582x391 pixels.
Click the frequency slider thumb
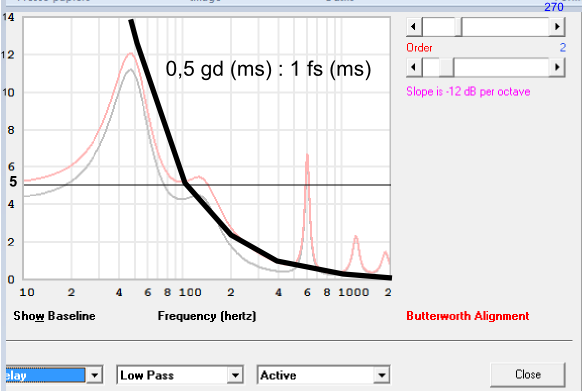[x=458, y=27]
